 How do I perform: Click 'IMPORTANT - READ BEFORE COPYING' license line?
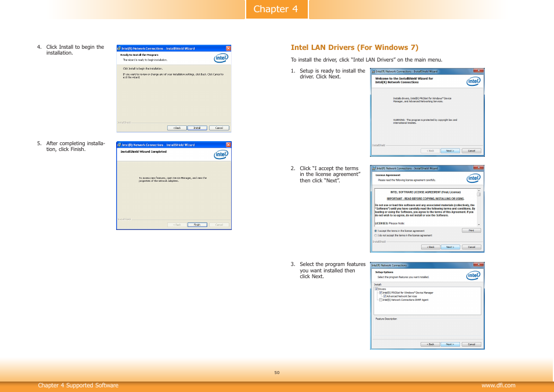[426, 199]
